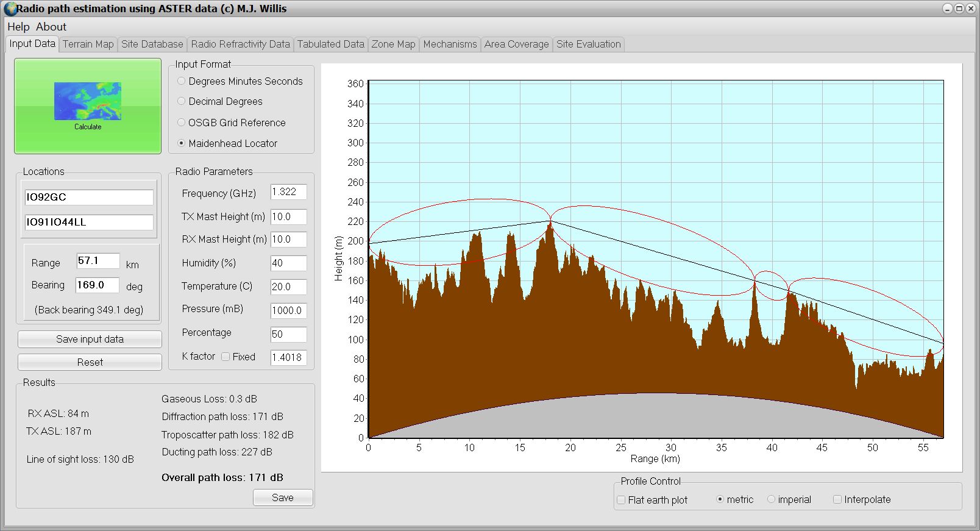Enable the Interpolate checkbox
Screen dimensions: 980x531
[837, 499]
